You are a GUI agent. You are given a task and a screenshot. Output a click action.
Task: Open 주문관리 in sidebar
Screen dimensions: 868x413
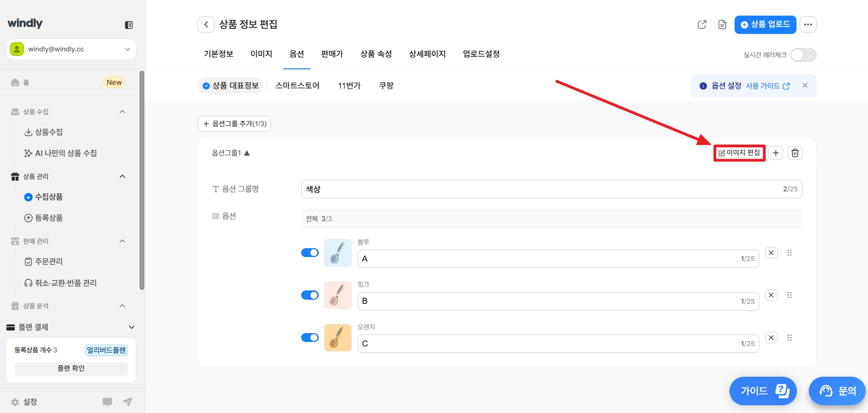44,262
